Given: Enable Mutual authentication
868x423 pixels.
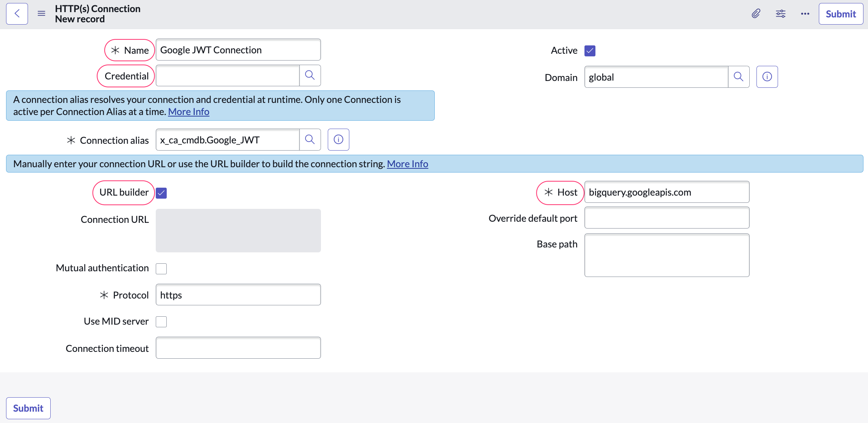Looking at the screenshot, I should 161,268.
